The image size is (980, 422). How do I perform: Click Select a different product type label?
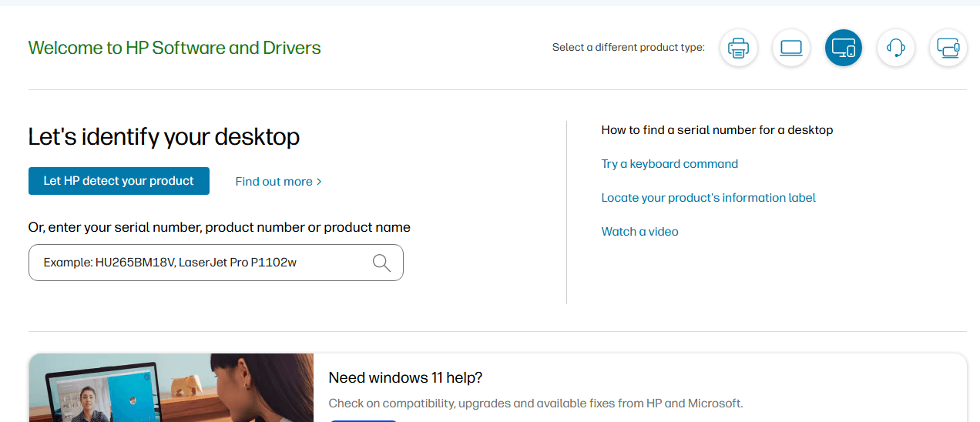(629, 48)
